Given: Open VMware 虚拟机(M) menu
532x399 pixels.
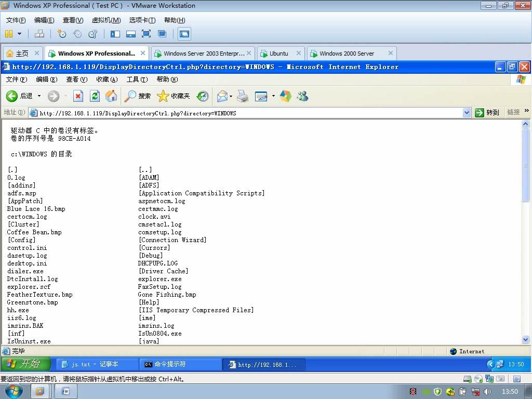Looking at the screenshot, I should [106, 20].
